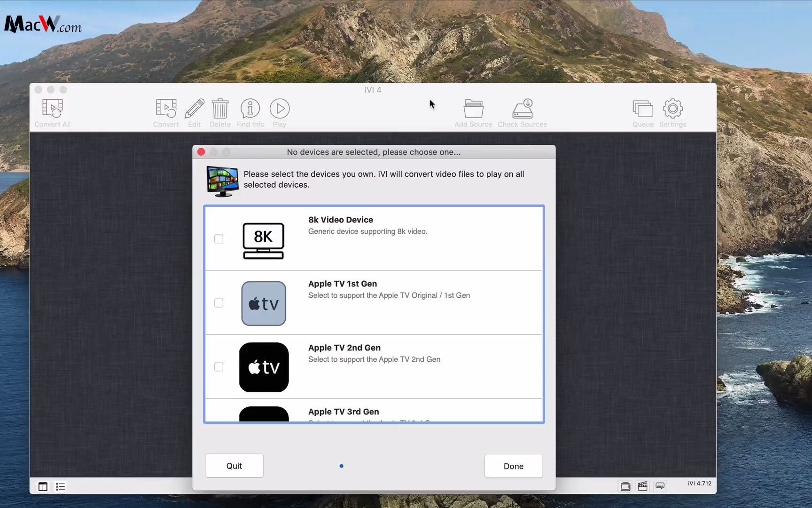812x508 pixels.
Task: Close the device selection dialog
Action: (x=201, y=152)
